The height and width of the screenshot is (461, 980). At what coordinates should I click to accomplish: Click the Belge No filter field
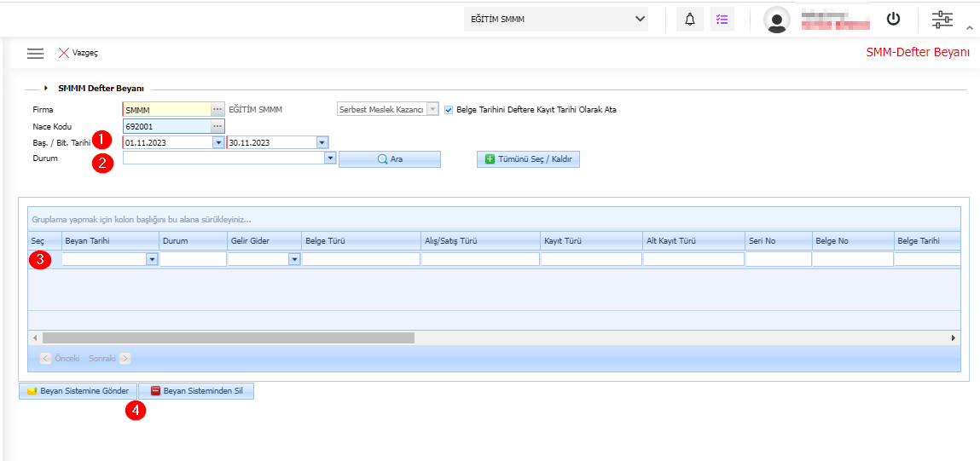pyautogui.click(x=853, y=259)
